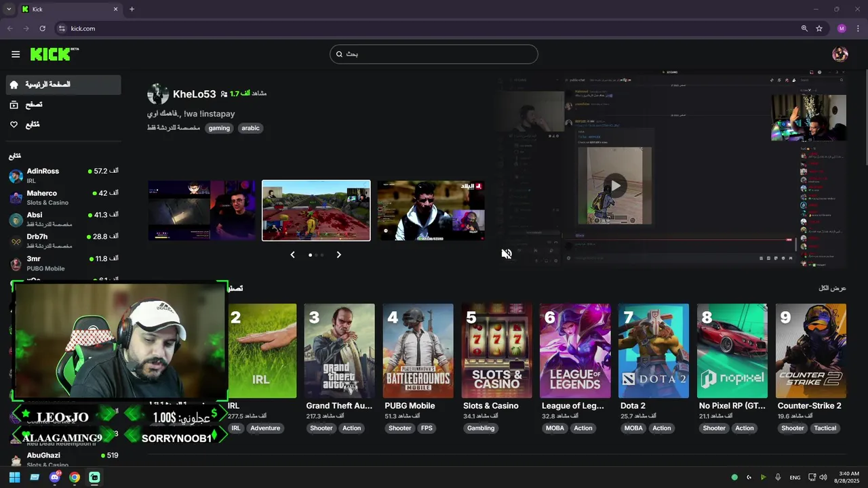Viewport: 868px width, 488px height.
Task: Select the third carousel stream thumbnail
Action: pos(431,210)
